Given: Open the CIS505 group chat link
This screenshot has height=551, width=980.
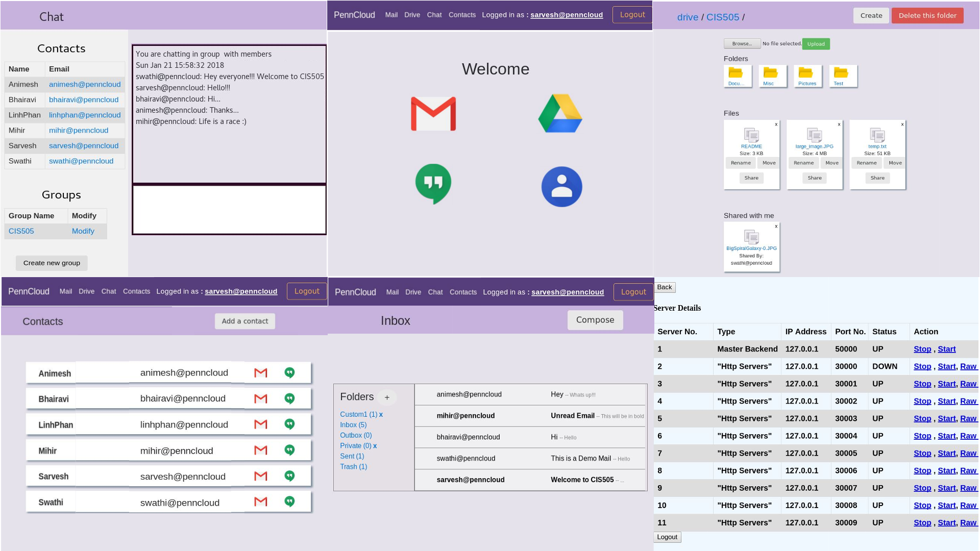Looking at the screenshot, I should pyautogui.click(x=21, y=231).
